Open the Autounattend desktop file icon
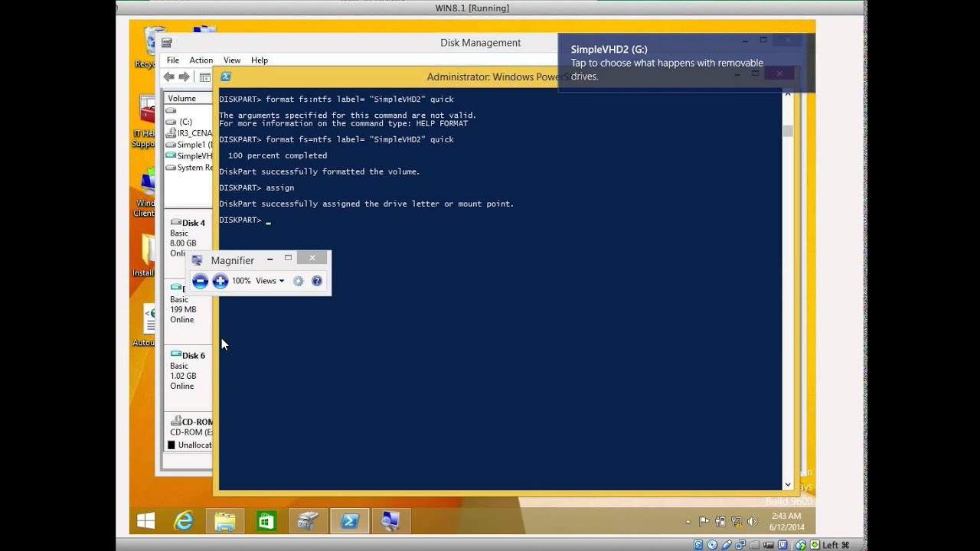The width and height of the screenshot is (980, 551). pos(145,325)
